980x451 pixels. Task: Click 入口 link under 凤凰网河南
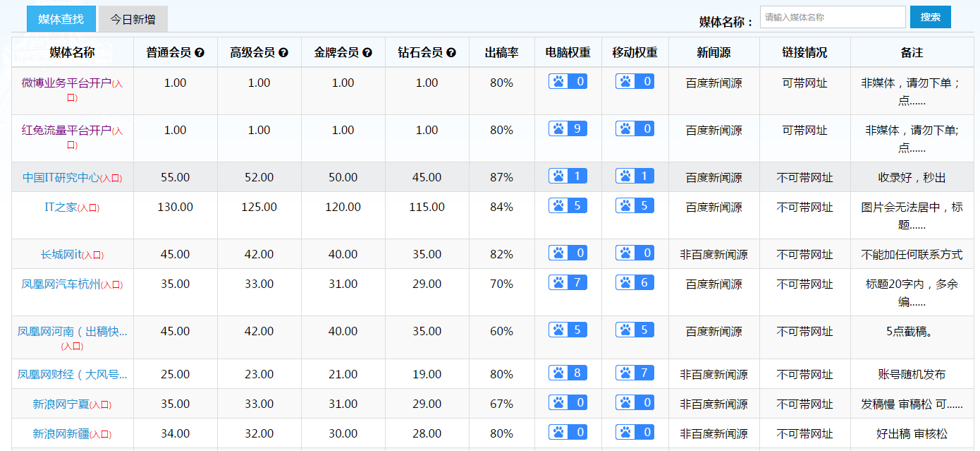(72, 347)
